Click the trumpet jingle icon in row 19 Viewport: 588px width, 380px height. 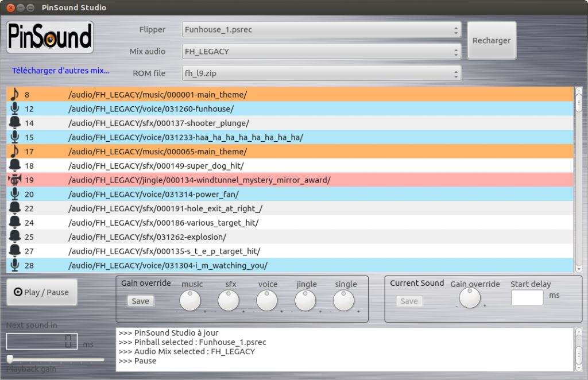tap(14, 180)
